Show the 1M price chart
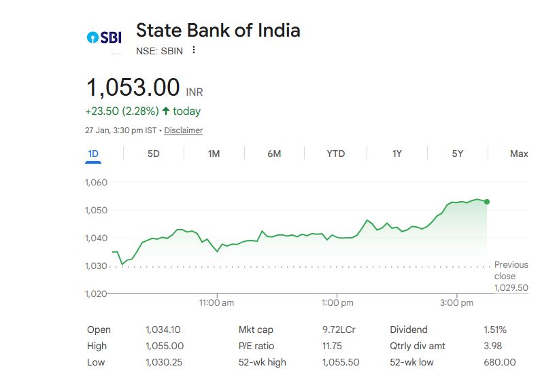 [214, 154]
